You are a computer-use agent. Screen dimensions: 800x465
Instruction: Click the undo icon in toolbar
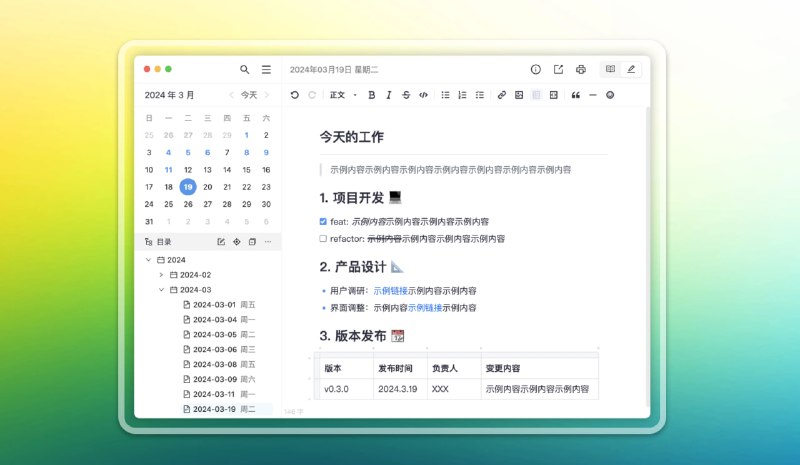point(294,95)
